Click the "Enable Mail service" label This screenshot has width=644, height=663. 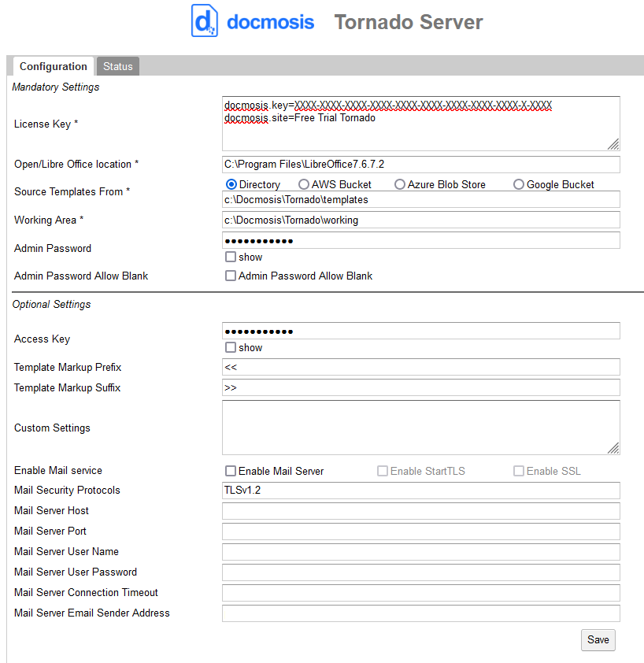tap(58, 470)
